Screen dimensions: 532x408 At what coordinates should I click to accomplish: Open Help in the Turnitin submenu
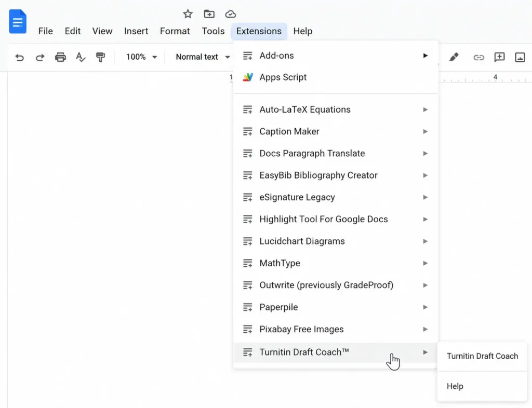point(482,386)
